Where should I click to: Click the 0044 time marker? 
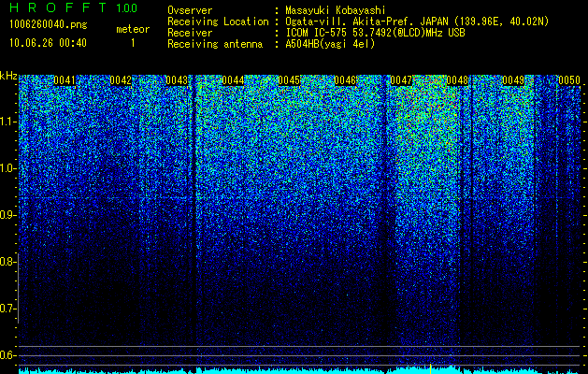pyautogui.click(x=233, y=80)
